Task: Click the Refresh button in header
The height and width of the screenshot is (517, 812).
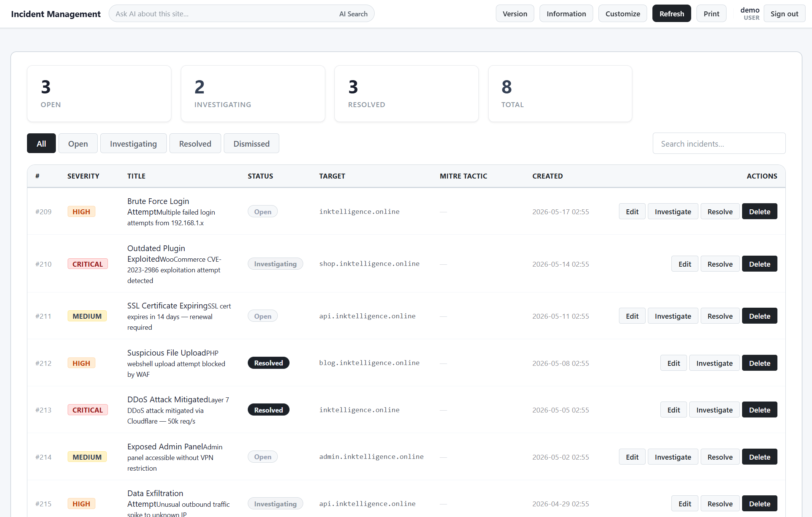Action: [x=671, y=14]
